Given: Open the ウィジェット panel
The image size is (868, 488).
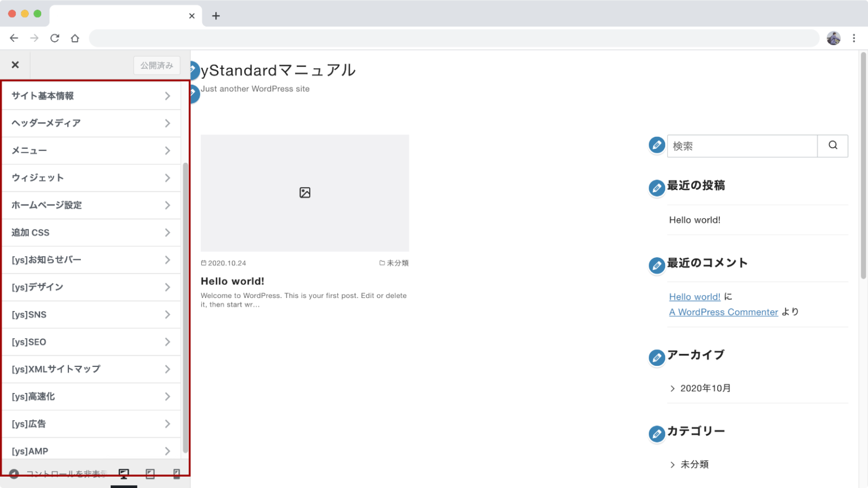Looking at the screenshot, I should tap(90, 178).
